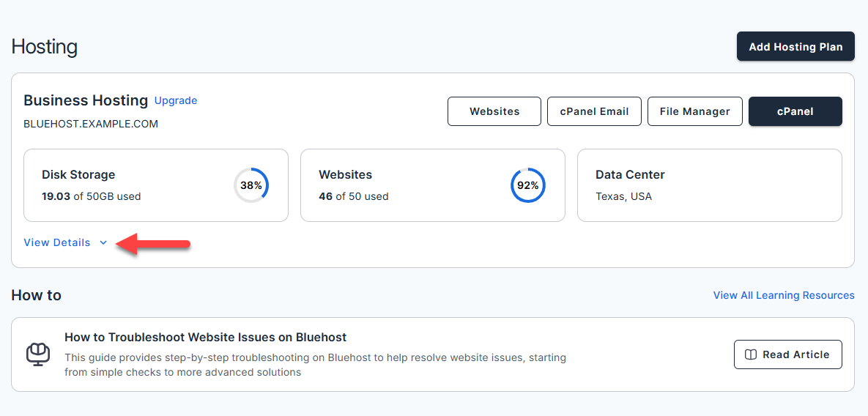
Task: Select the Disk Storage card heading
Action: tap(78, 175)
